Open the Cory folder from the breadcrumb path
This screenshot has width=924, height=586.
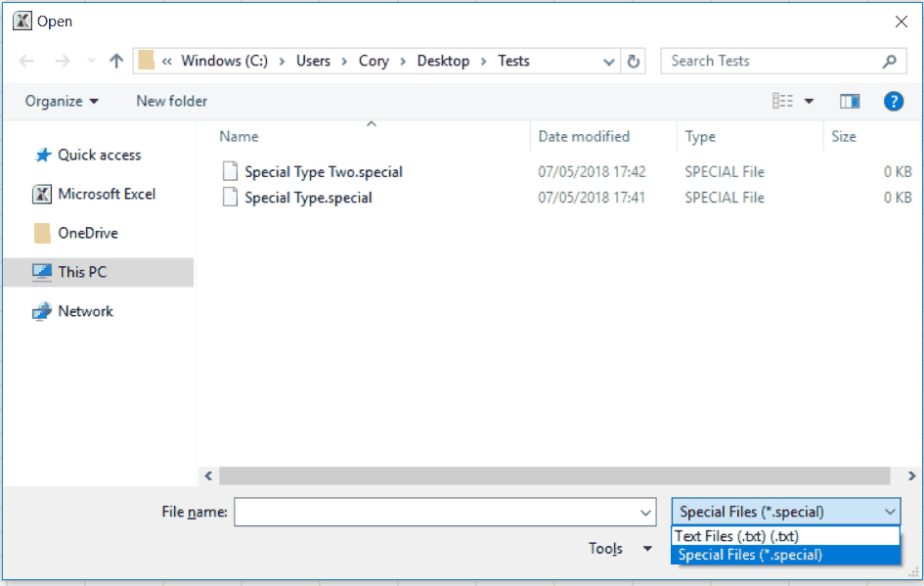pyautogui.click(x=374, y=61)
